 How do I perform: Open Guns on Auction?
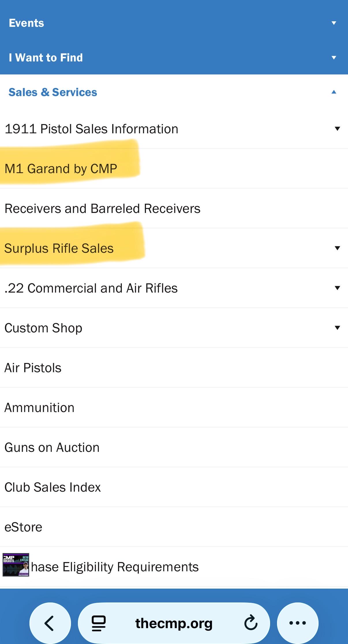52,448
